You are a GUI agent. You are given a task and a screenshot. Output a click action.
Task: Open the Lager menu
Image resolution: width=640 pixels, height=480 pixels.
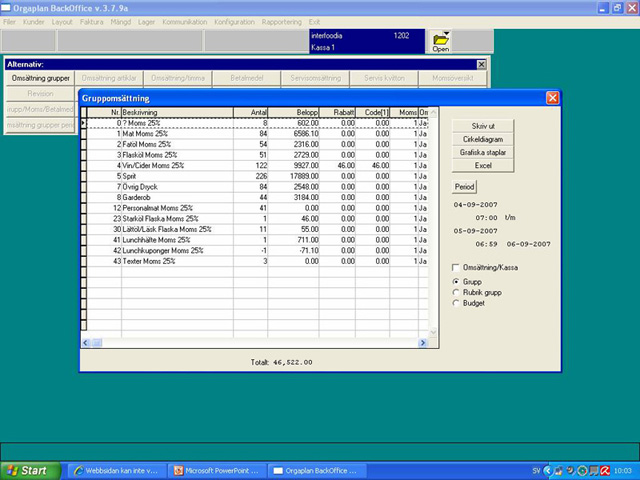tap(146, 22)
